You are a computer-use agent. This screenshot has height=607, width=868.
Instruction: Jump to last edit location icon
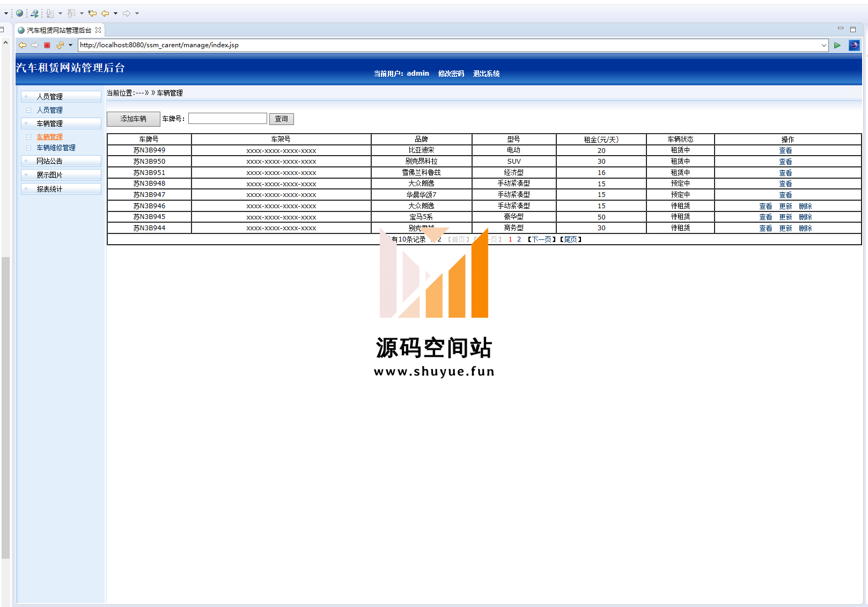pos(92,13)
